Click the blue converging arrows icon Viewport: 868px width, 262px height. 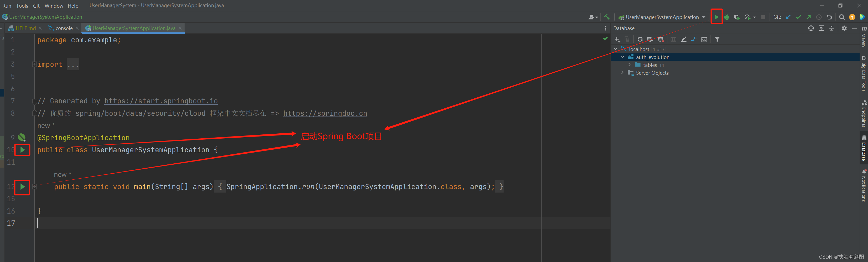pos(694,39)
